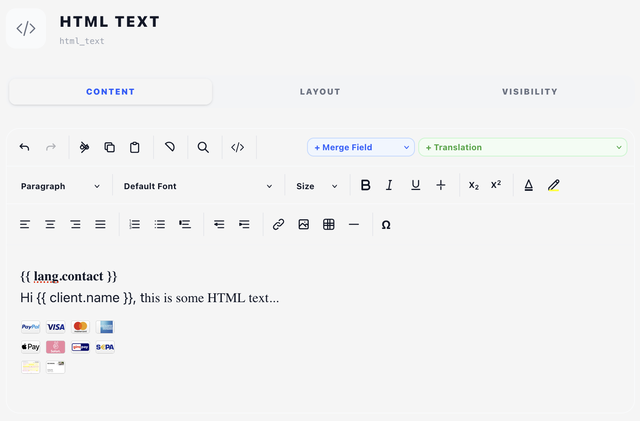Toggle superscript formatting

pos(496,185)
